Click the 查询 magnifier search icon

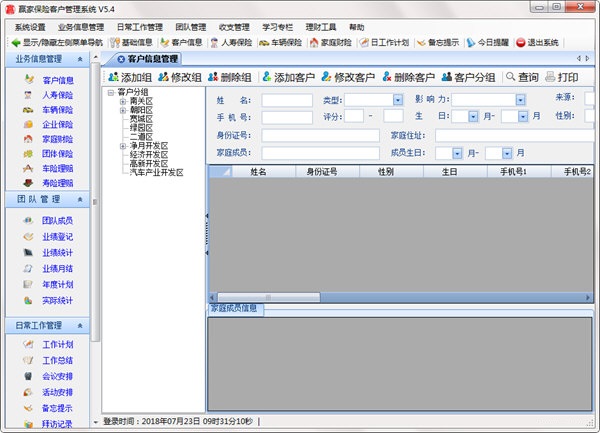tap(510, 77)
